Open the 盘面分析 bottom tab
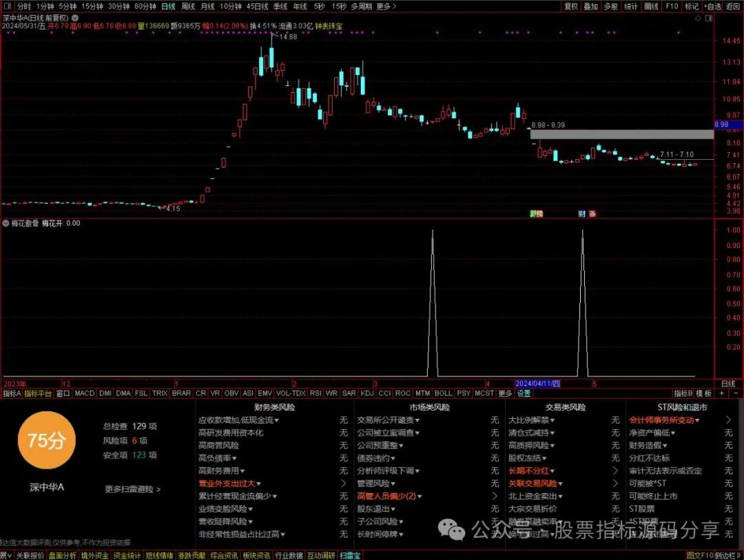This screenshot has width=744, height=560. (x=62, y=555)
